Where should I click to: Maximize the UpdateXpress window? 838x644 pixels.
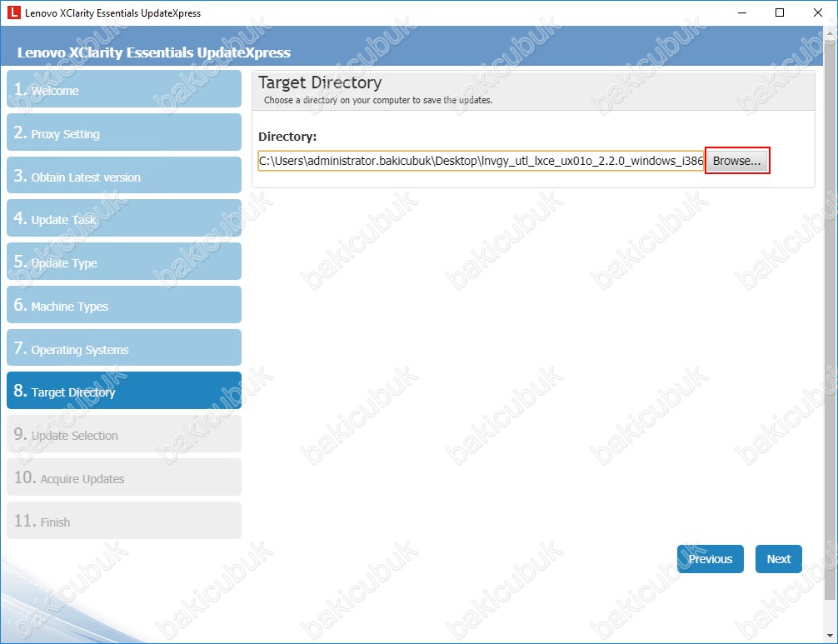[779, 13]
